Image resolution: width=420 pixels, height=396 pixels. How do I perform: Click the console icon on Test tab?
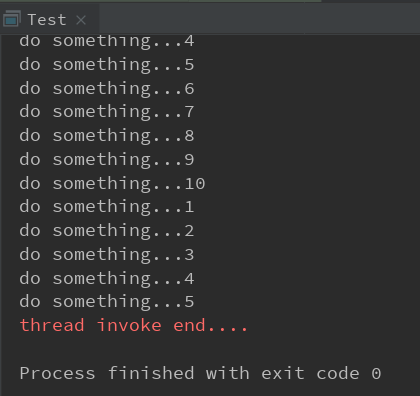(x=12, y=19)
